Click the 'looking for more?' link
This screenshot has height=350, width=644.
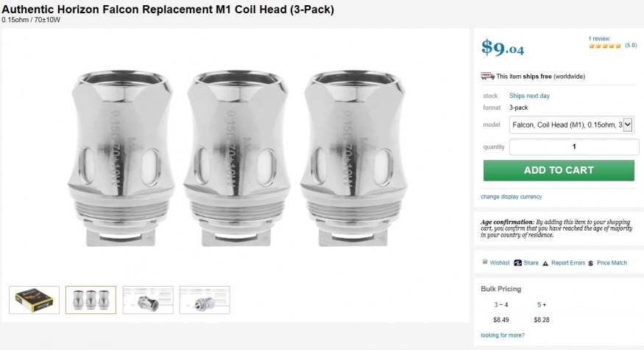[503, 335]
